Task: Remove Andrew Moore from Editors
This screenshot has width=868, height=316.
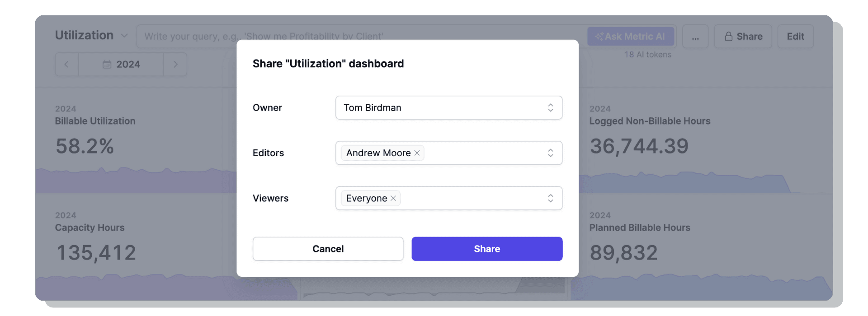Action: point(417,153)
